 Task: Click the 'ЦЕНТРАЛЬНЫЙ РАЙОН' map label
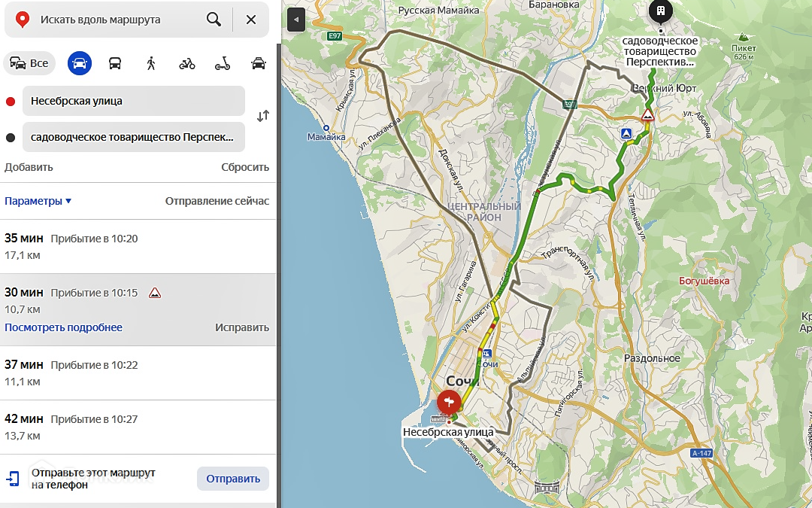pyautogui.click(x=483, y=211)
